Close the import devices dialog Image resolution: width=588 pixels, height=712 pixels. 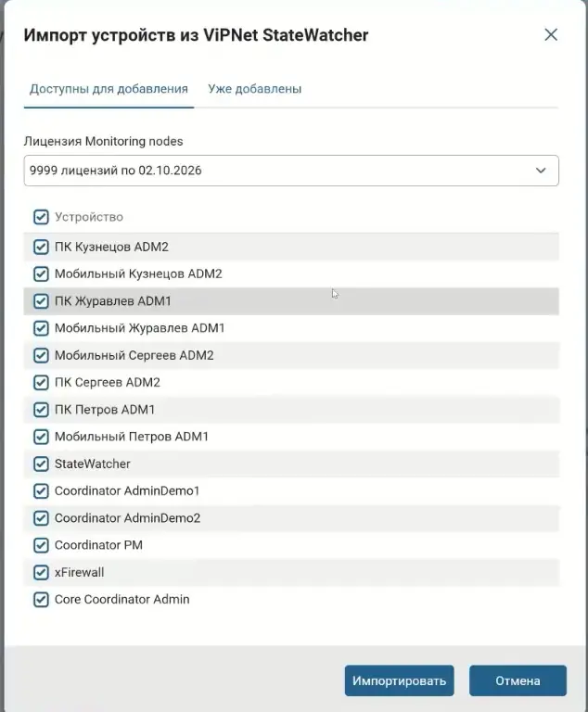[551, 34]
